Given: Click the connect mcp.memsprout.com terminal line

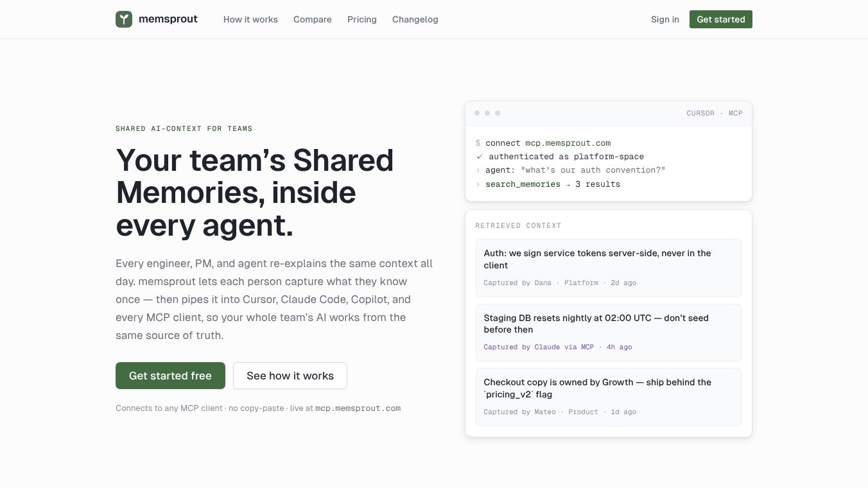Looking at the screenshot, I should tap(543, 143).
